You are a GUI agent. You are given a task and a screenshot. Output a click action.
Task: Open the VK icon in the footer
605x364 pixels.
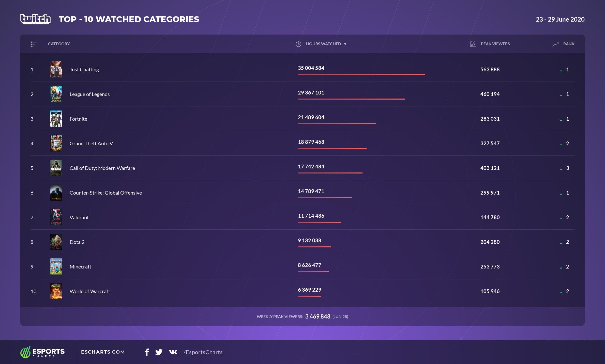click(x=173, y=352)
